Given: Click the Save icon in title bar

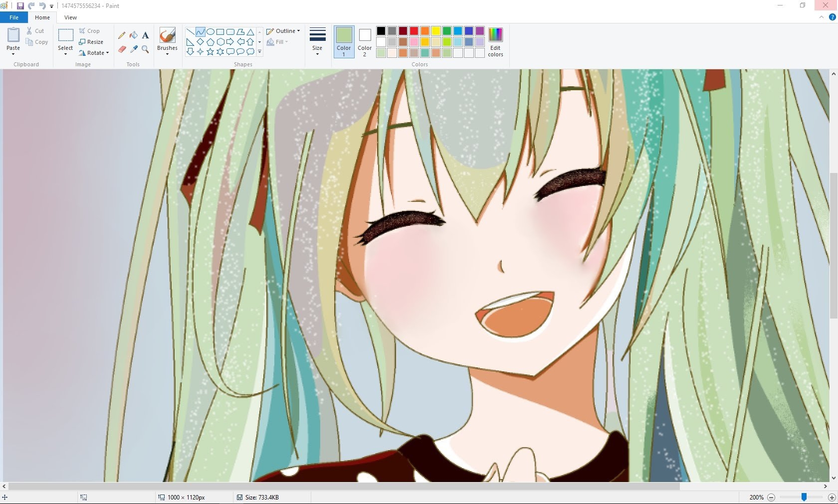Looking at the screenshot, I should (20, 6).
